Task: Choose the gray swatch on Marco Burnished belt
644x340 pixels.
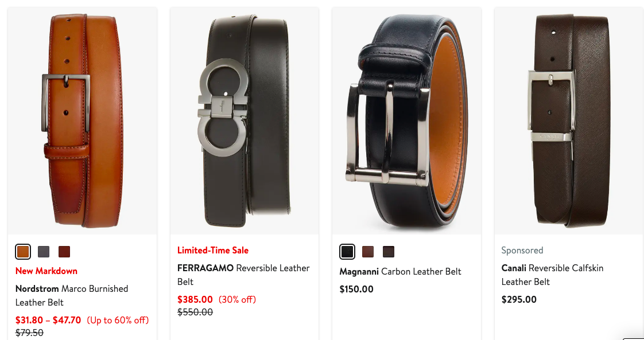Action: pos(44,251)
